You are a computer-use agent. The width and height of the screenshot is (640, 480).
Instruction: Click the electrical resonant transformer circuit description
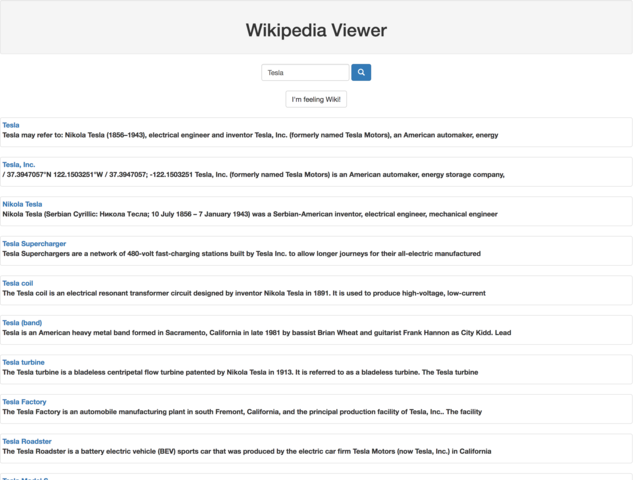pos(244,293)
